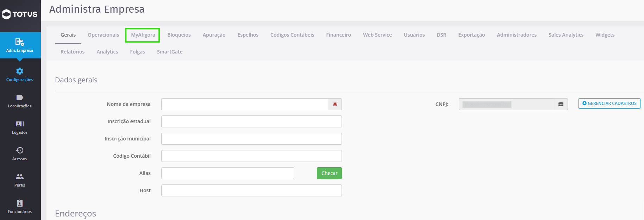Click the Dados gerais heading

click(x=76, y=80)
